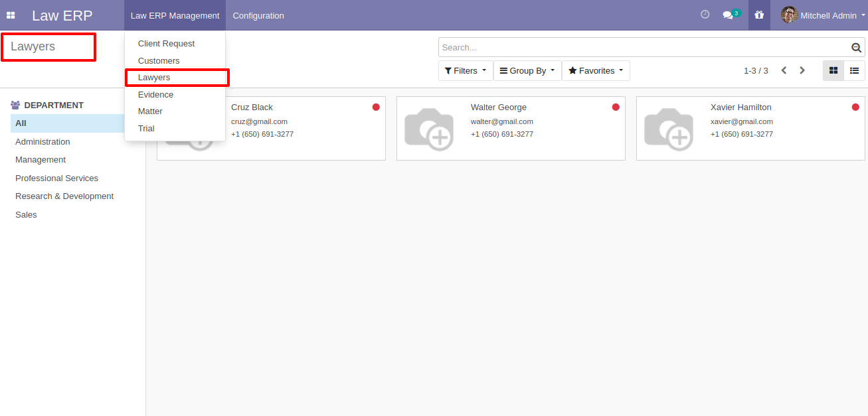
Task: Click Walter George's camera placeholder image
Action: click(429, 128)
